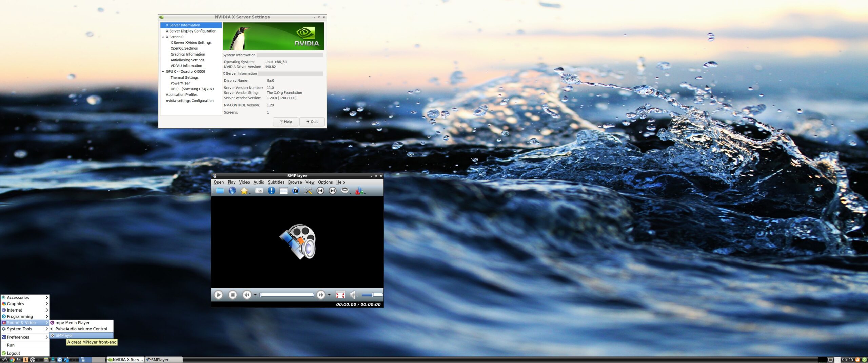Fast forward using the double-arrow forward button
The image size is (868, 363).
(x=321, y=295)
